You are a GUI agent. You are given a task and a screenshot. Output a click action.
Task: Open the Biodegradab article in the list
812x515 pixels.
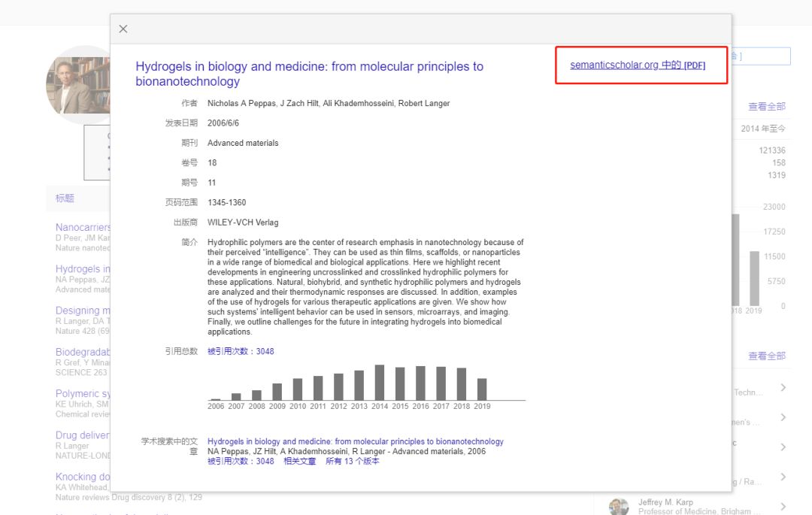[x=83, y=352]
